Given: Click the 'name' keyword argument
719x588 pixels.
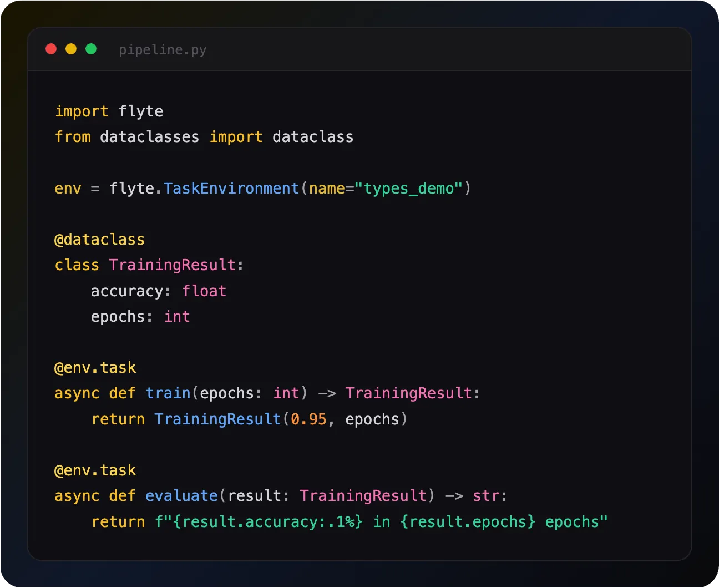Looking at the screenshot, I should point(327,189).
